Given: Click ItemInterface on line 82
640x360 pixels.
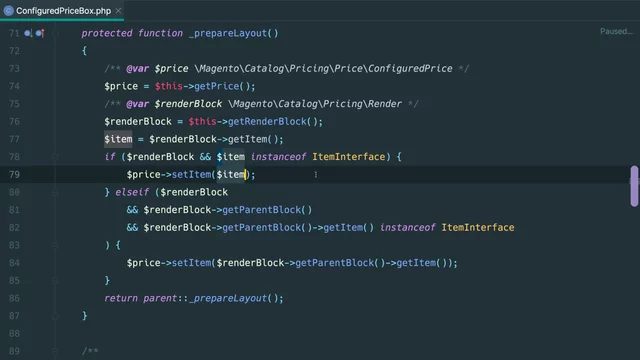Looking at the screenshot, I should [x=478, y=227].
